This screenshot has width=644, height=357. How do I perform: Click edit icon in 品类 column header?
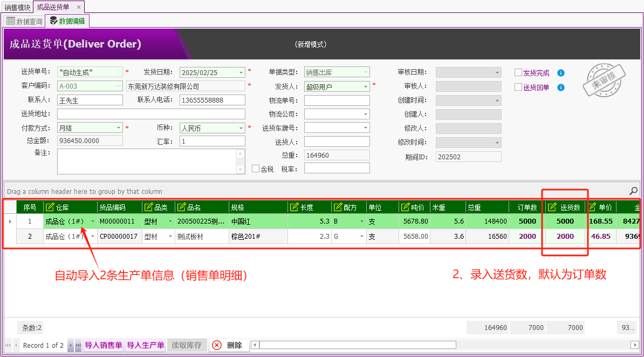(x=148, y=207)
